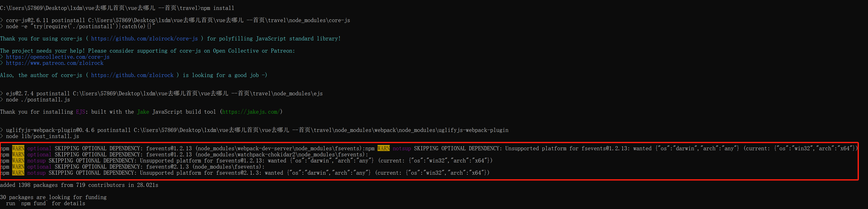Image resolution: width=868 pixels, height=209 pixels.
Task: Open the opencollective.com/core-js link
Action: click(x=58, y=57)
